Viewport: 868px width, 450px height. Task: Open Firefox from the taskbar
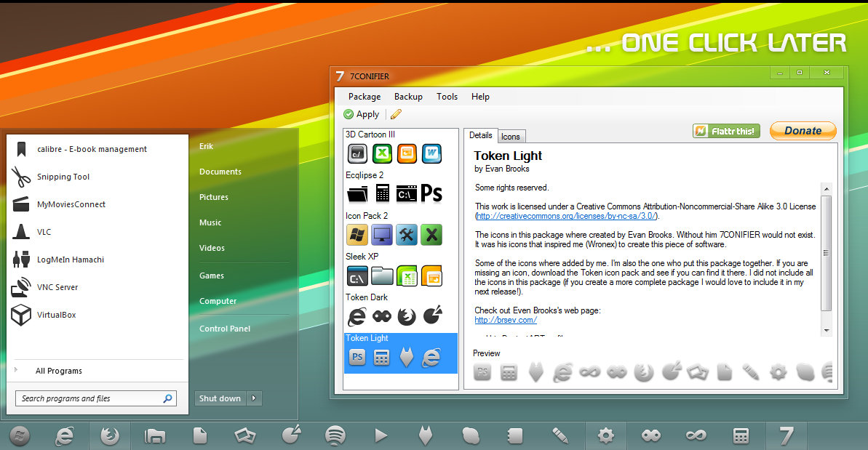[x=110, y=436]
